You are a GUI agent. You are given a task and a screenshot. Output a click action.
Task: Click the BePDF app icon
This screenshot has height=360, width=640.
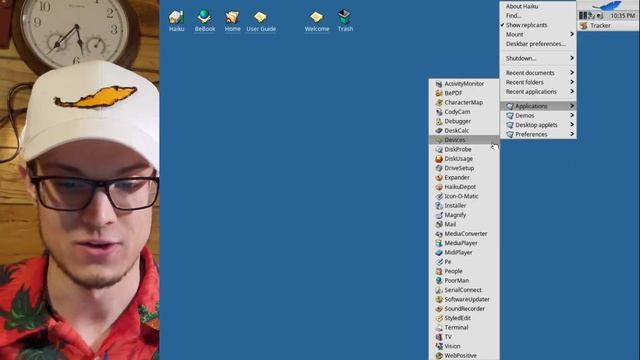coord(439,93)
